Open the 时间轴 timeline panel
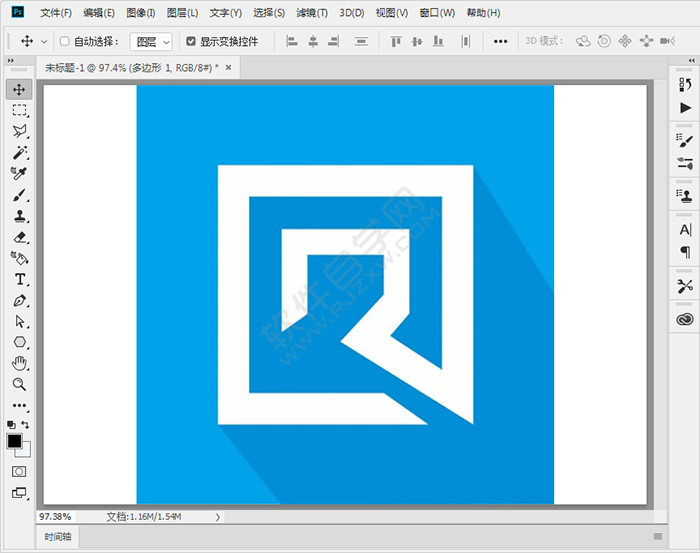This screenshot has width=700, height=553. (58, 537)
